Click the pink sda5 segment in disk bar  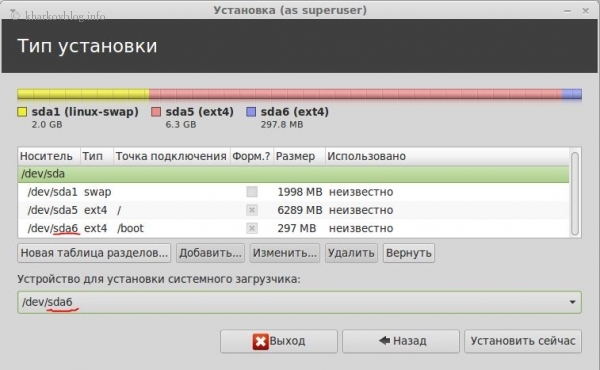(x=355, y=94)
